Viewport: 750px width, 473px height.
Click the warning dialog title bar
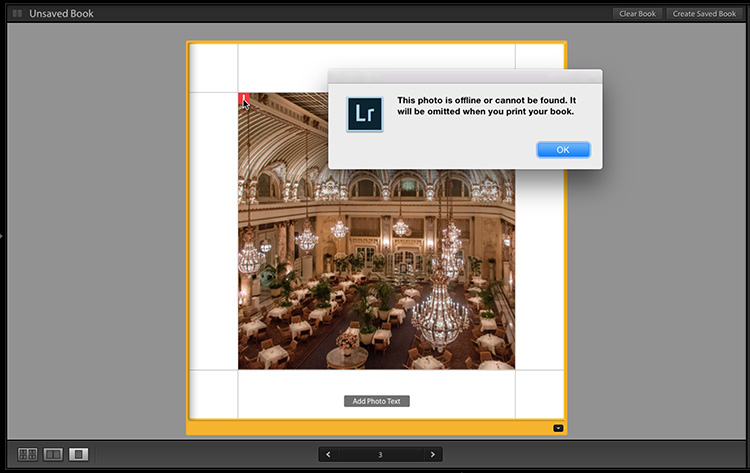[465, 76]
